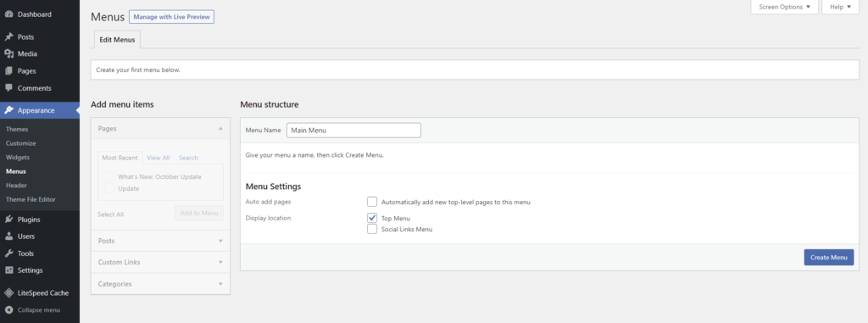Open Theme File Editor submenu item
The height and width of the screenshot is (323, 868).
coord(31,199)
